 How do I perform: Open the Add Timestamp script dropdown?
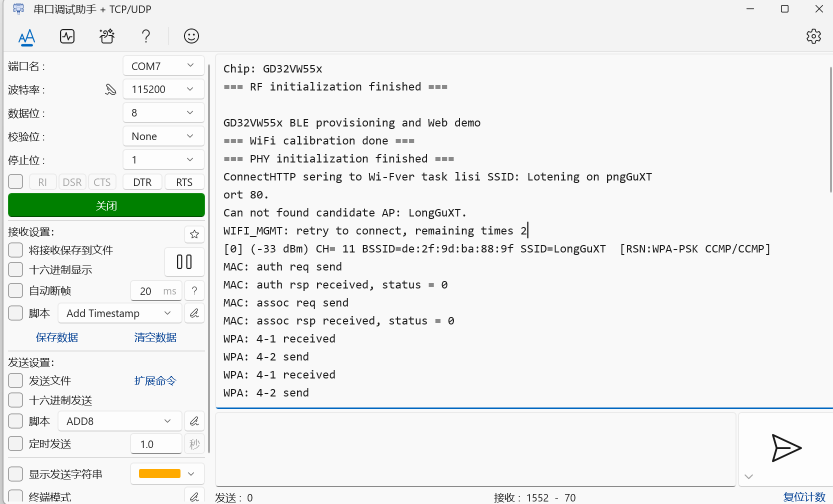(119, 313)
